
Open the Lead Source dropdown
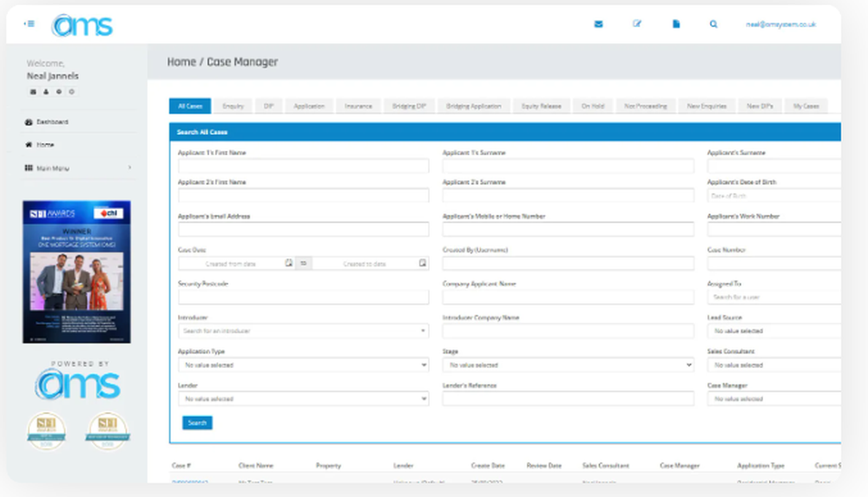pyautogui.click(x=774, y=331)
